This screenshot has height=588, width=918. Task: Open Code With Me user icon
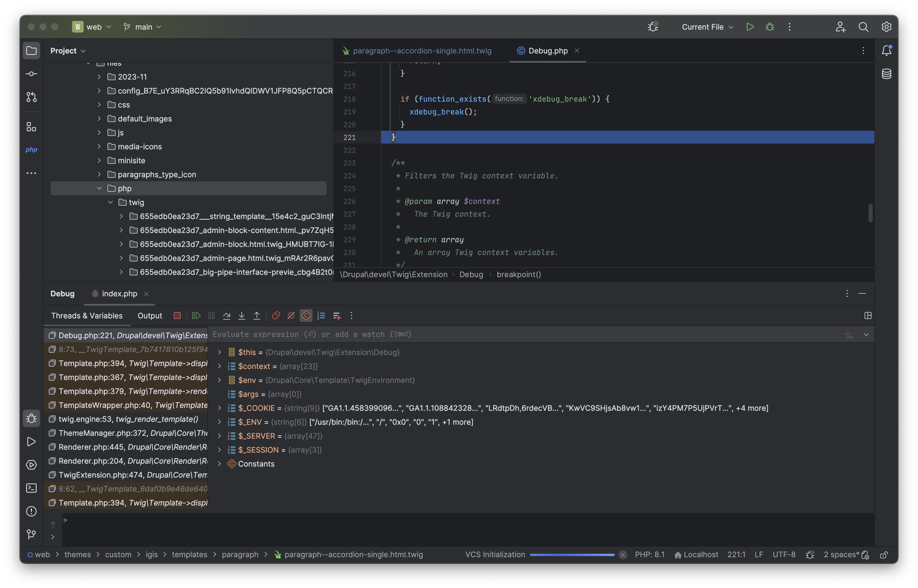tap(840, 27)
